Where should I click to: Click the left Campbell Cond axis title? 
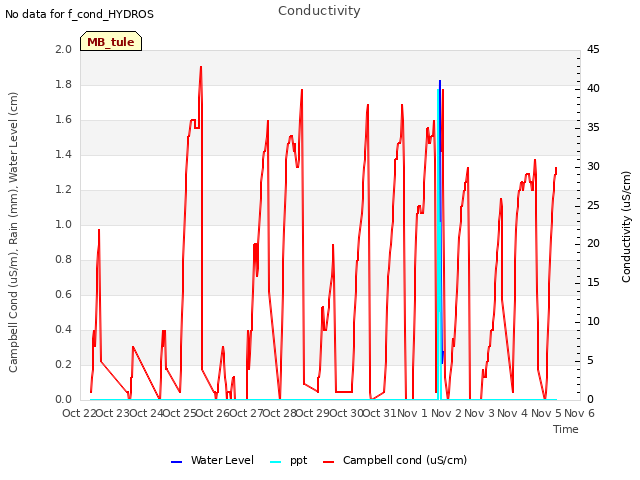point(13,232)
